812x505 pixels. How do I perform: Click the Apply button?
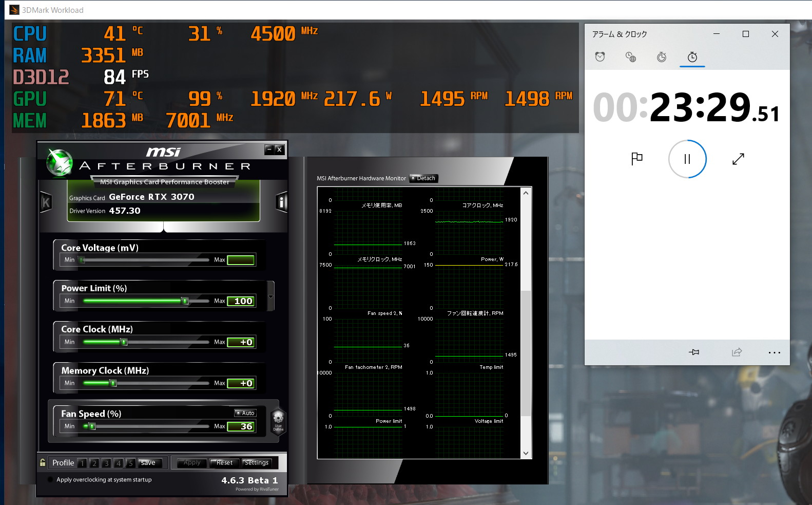tap(192, 463)
